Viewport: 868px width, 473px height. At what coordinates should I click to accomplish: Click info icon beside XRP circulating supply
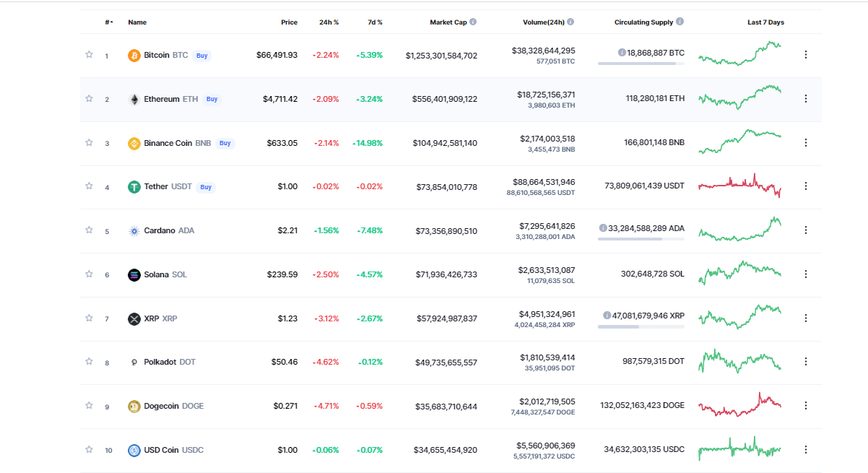[x=607, y=315]
